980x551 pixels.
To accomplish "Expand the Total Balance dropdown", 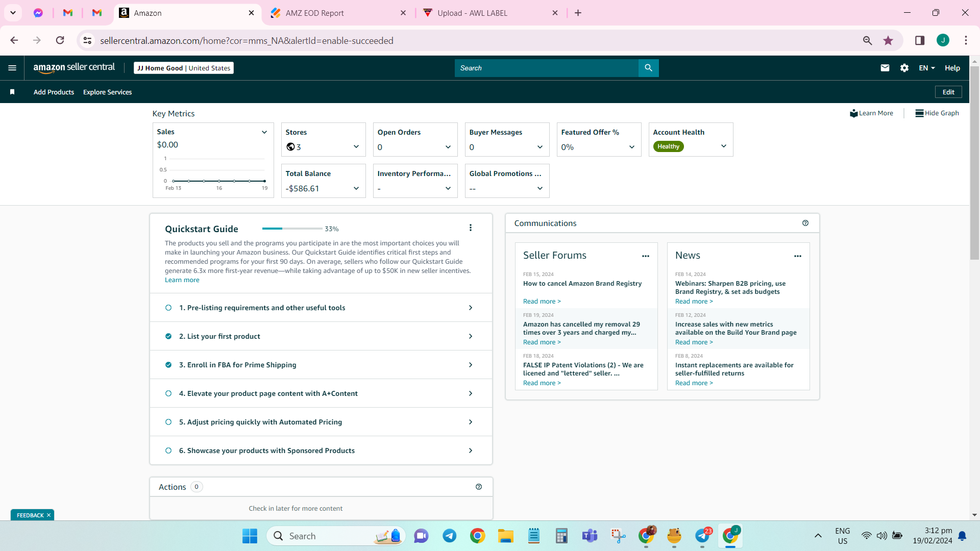I will tap(356, 188).
